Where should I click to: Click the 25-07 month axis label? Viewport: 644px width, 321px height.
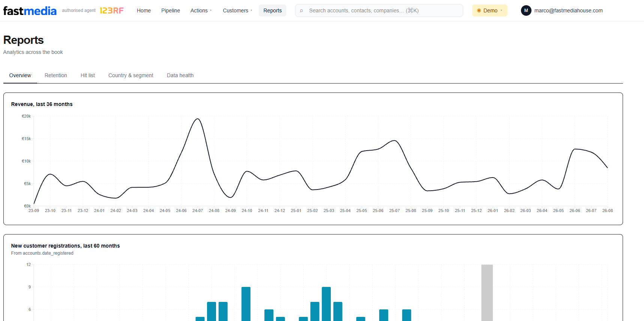394,211
